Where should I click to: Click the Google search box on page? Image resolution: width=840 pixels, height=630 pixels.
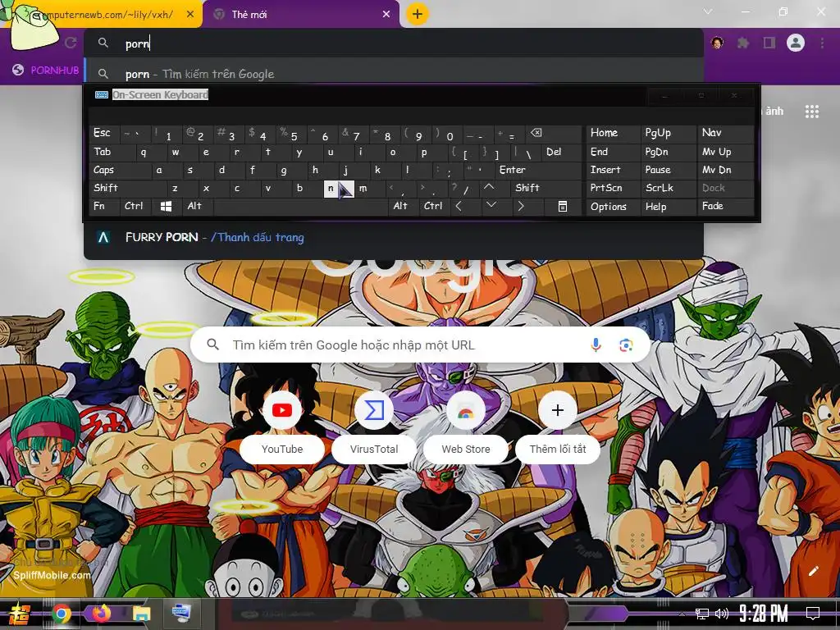point(420,345)
